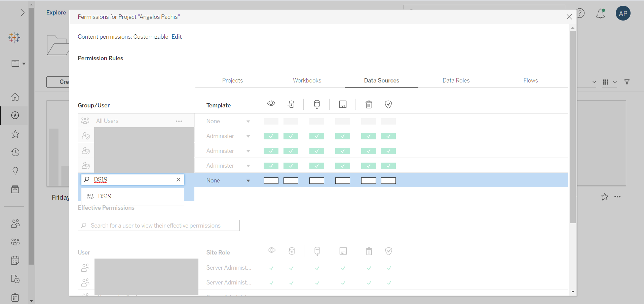Open the Users panel from the sidebar

point(15,223)
